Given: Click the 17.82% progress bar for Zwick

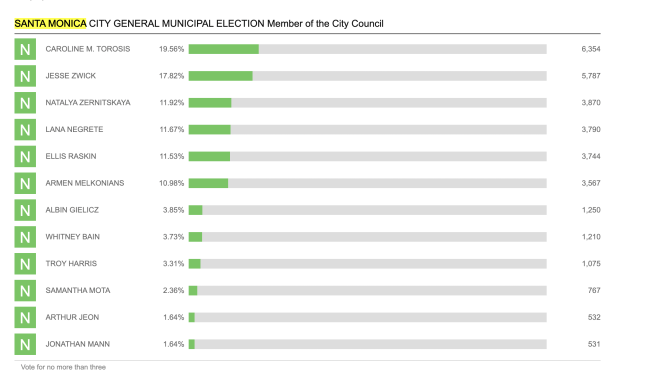Looking at the screenshot, I should [x=367, y=76].
